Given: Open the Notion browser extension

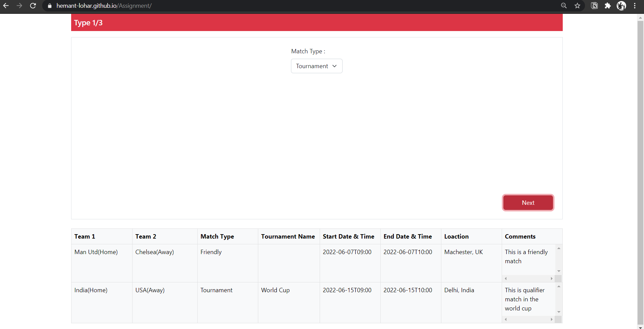Looking at the screenshot, I should [594, 6].
